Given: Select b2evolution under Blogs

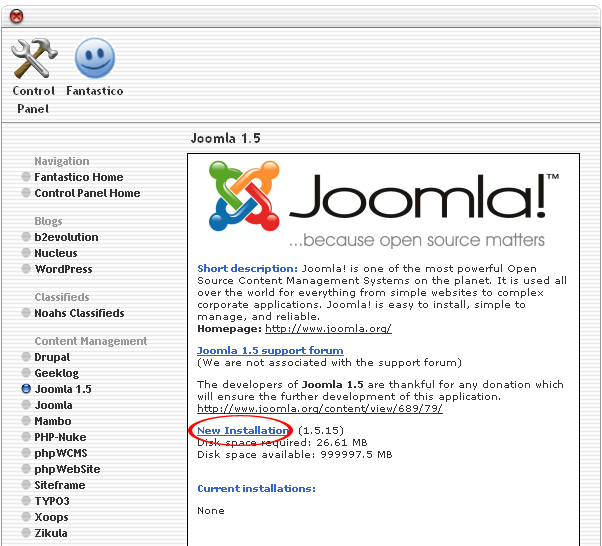Looking at the screenshot, I should [66, 237].
